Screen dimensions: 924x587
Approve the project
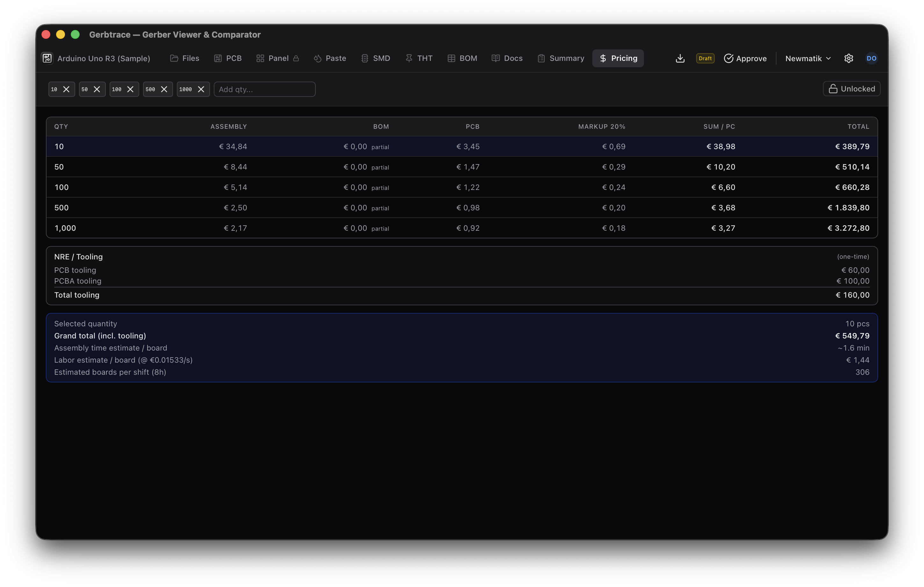745,58
